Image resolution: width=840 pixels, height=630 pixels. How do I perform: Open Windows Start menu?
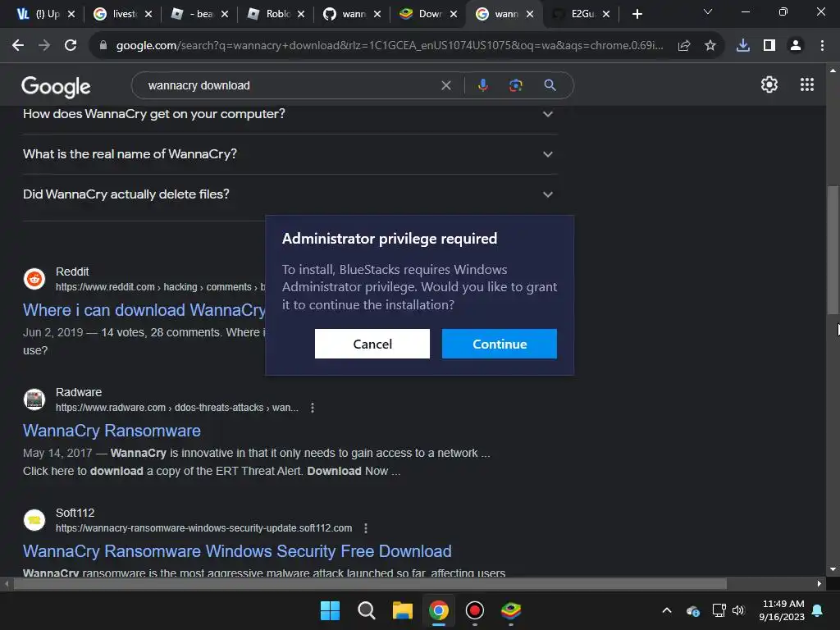[x=330, y=610]
